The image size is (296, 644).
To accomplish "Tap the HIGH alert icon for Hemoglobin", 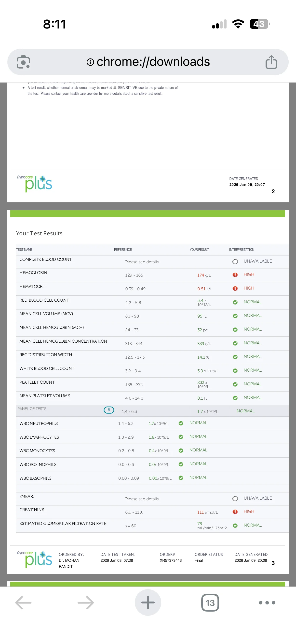I will pos(235,275).
